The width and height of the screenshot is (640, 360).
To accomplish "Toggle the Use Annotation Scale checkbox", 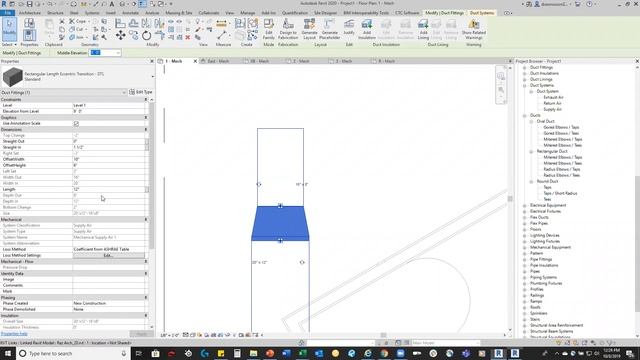I will click(x=76, y=123).
